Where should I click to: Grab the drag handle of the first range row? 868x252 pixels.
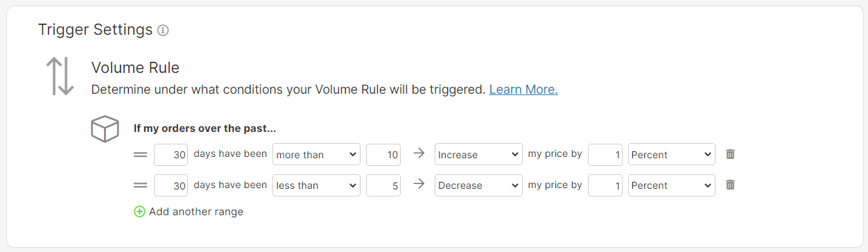141,155
